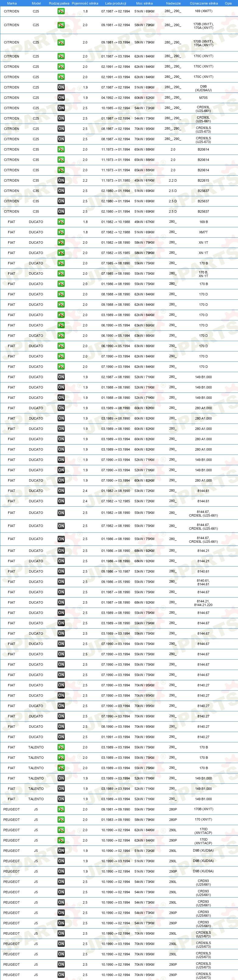Click petrol icon in Peugeot 170D (XN1TACP) 290P row
The image size is (238, 980).
[x=61, y=840]
